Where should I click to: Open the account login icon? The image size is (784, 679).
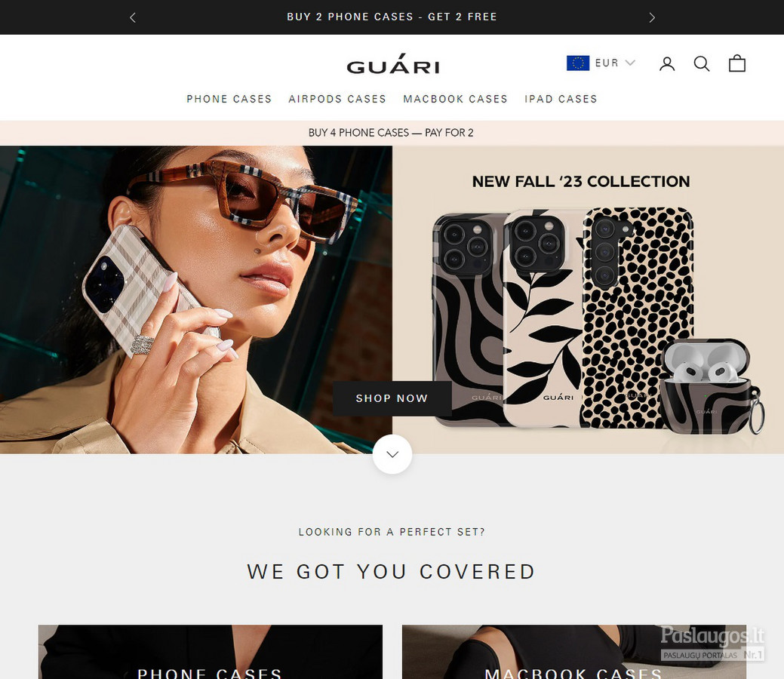pyautogui.click(x=667, y=63)
